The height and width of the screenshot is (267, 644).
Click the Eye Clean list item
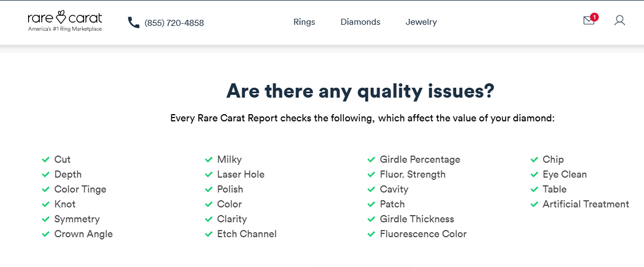[564, 174]
